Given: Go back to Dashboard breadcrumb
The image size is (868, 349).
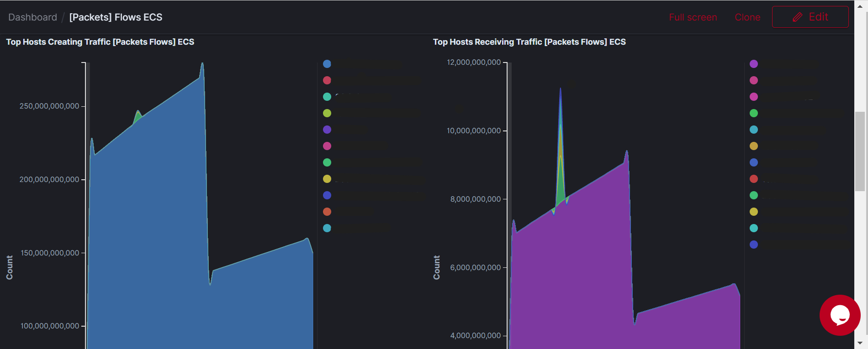Looking at the screenshot, I should (32, 17).
